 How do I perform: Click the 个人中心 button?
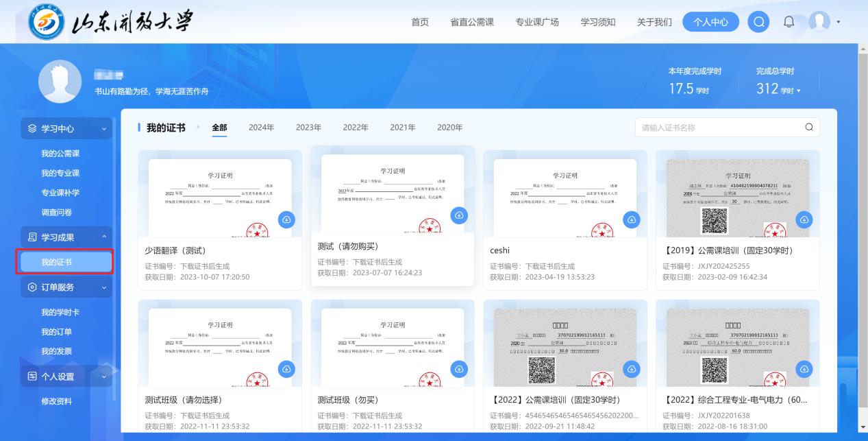click(710, 21)
